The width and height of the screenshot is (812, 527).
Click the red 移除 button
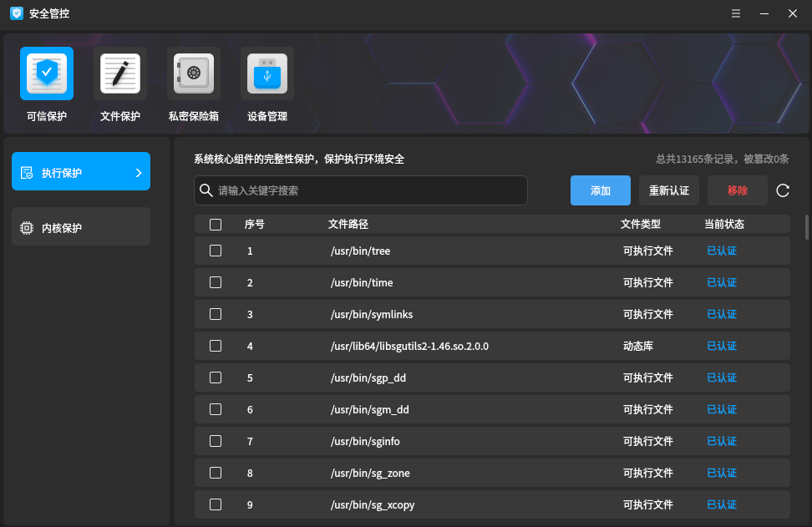pos(738,190)
